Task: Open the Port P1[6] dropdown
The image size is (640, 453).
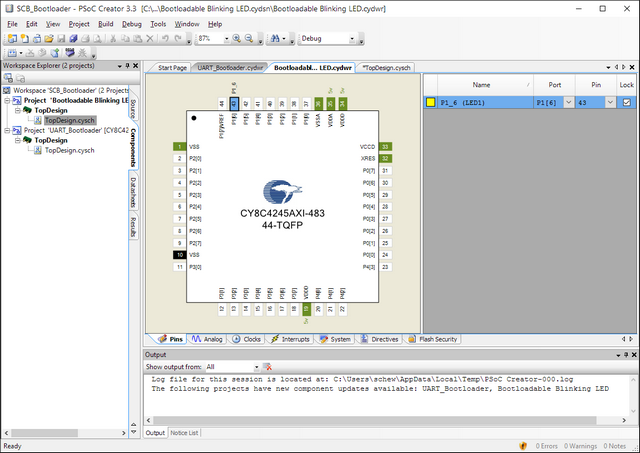Action: (x=569, y=102)
